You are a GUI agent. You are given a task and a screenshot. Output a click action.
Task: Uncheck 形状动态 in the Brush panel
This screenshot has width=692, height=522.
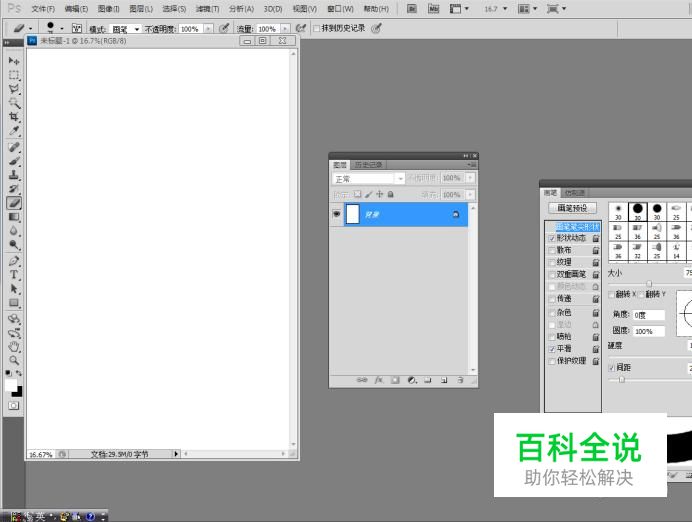(x=552, y=238)
